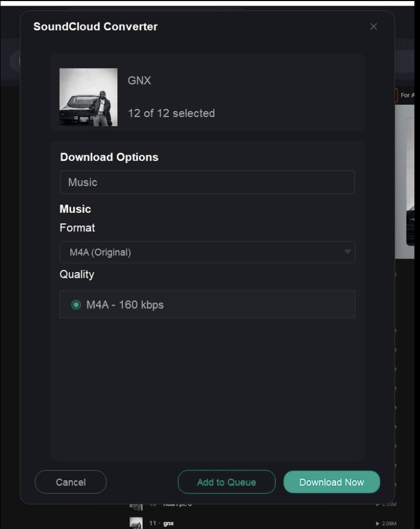Click track 11 gnx small thumbnail
420x529 pixels.
pyautogui.click(x=136, y=523)
